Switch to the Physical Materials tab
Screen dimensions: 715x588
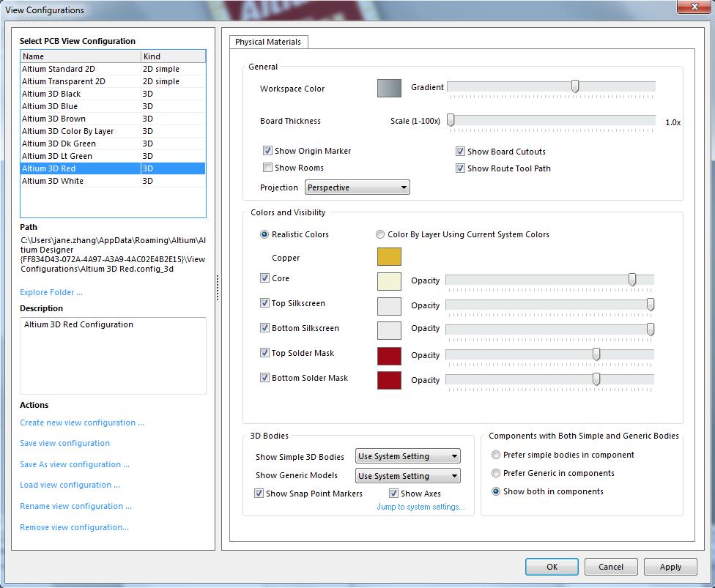tap(268, 42)
